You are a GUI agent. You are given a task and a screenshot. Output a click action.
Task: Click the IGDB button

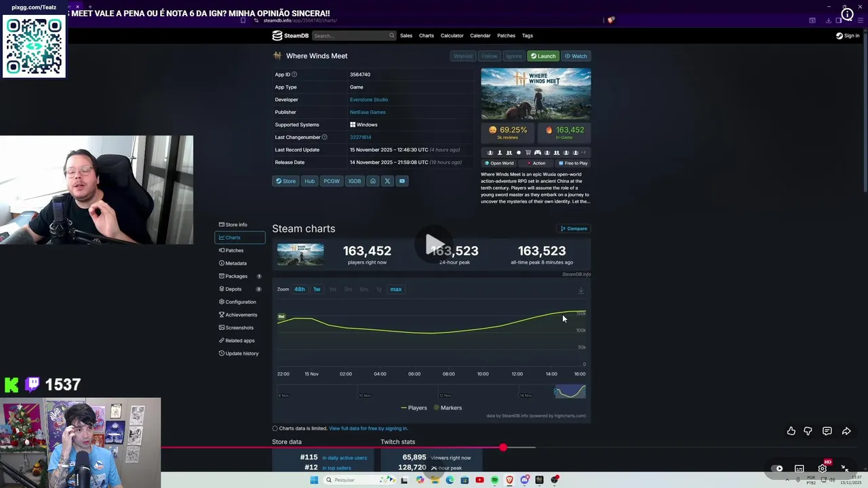355,181
